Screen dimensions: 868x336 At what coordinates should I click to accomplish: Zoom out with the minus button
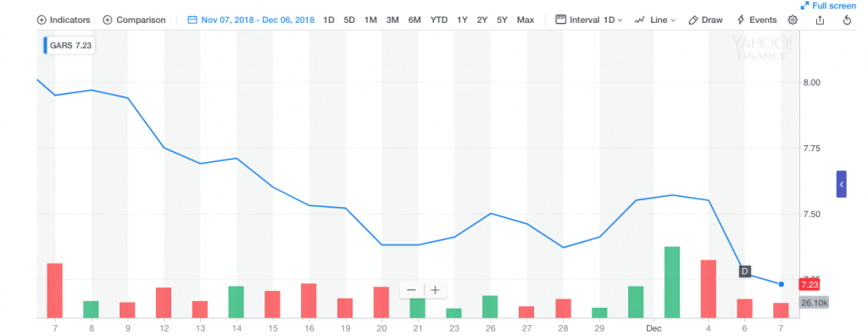click(x=411, y=290)
